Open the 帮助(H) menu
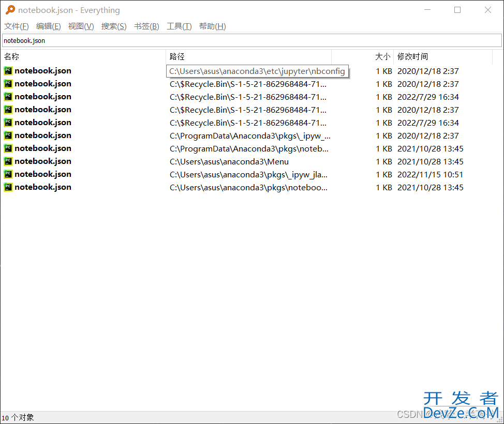The image size is (504, 424). [x=213, y=26]
